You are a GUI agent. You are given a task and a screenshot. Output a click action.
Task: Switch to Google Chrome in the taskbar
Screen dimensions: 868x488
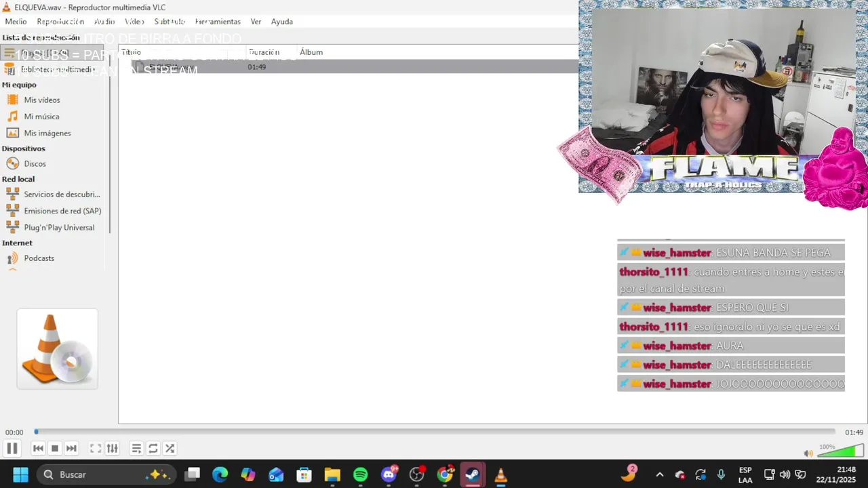pyautogui.click(x=444, y=474)
